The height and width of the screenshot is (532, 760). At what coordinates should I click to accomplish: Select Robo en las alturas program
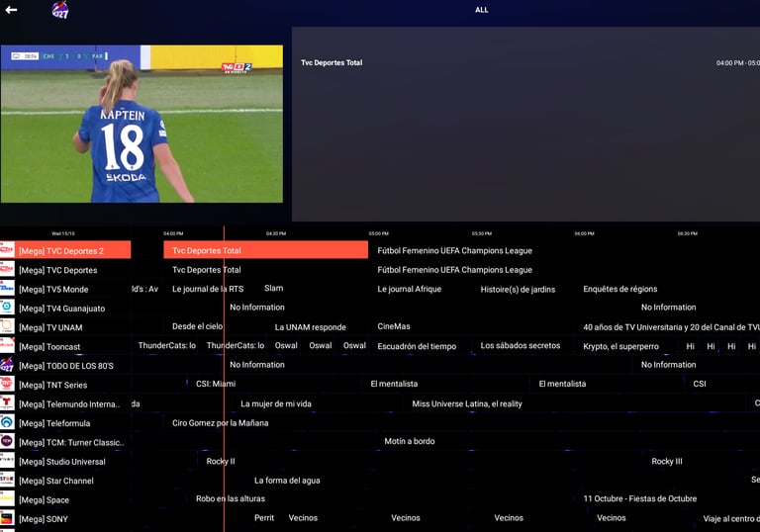click(x=231, y=498)
